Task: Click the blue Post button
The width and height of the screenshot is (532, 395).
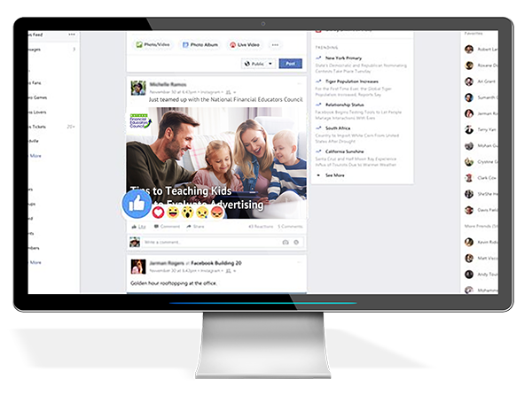Action: pyautogui.click(x=291, y=64)
